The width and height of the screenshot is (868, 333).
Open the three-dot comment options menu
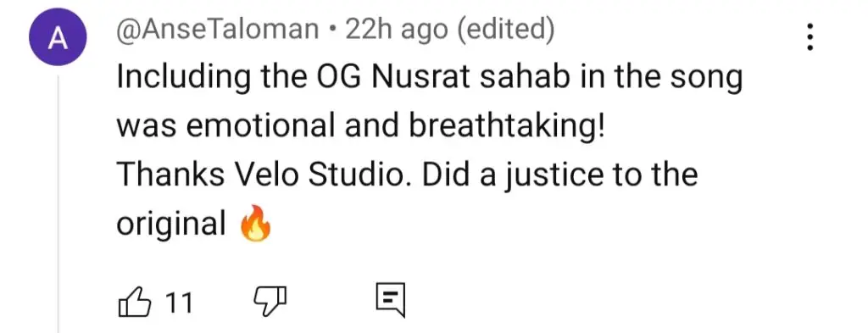tap(810, 37)
